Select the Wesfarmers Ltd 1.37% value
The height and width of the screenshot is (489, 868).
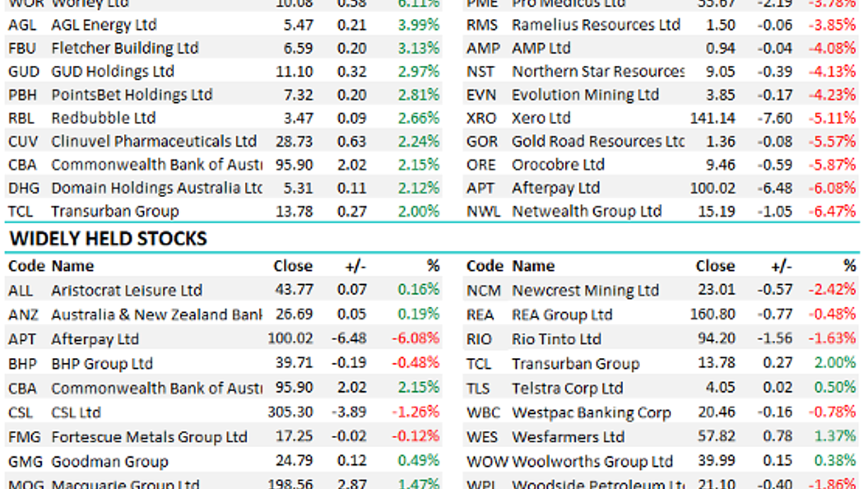pyautogui.click(x=835, y=437)
